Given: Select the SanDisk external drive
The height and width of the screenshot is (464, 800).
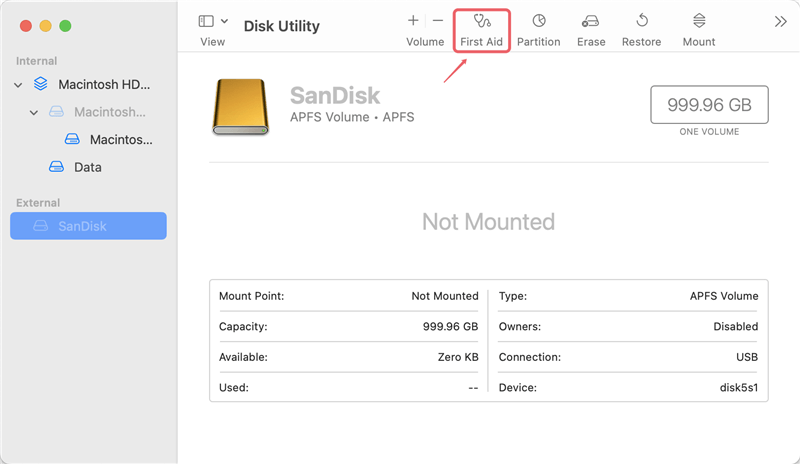Looking at the screenshot, I should (x=88, y=226).
